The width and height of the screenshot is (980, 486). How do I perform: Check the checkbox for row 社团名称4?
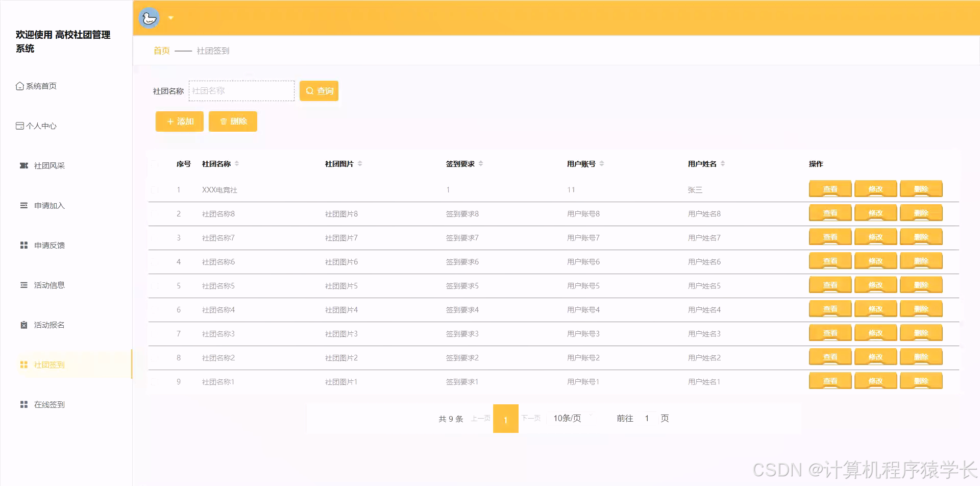(x=155, y=310)
